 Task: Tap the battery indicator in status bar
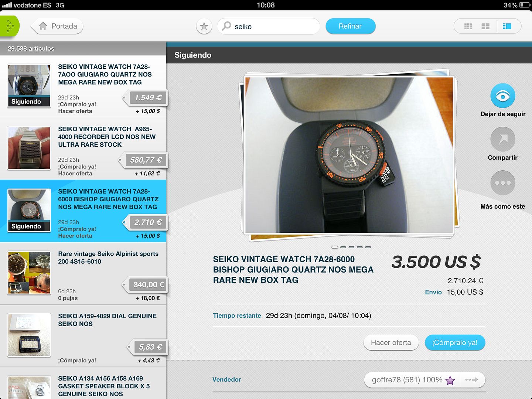525,5
